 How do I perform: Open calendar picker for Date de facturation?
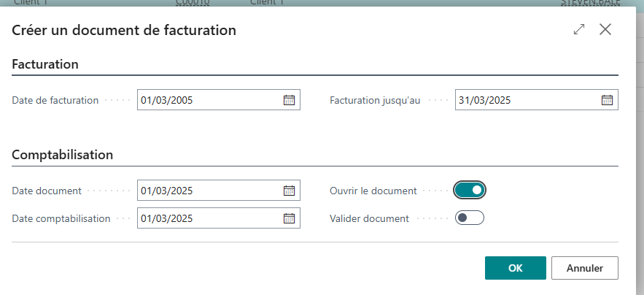coord(289,101)
